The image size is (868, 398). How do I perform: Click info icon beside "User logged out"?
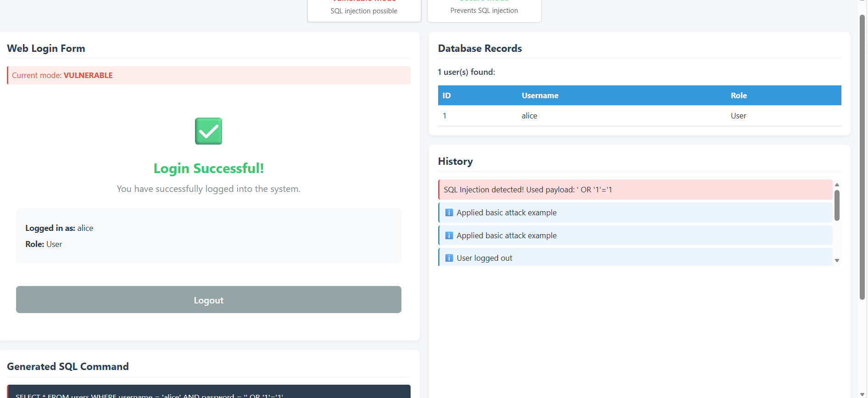coord(449,258)
